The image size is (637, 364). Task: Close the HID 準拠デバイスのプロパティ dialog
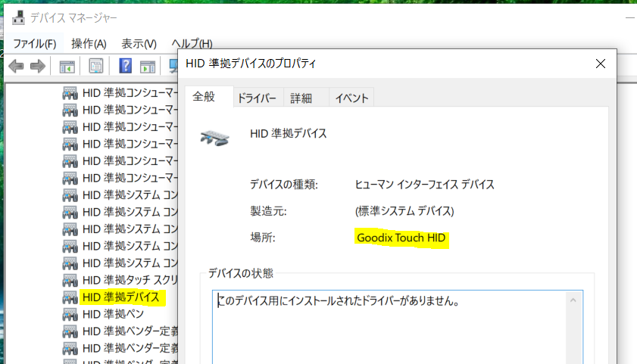[601, 64]
